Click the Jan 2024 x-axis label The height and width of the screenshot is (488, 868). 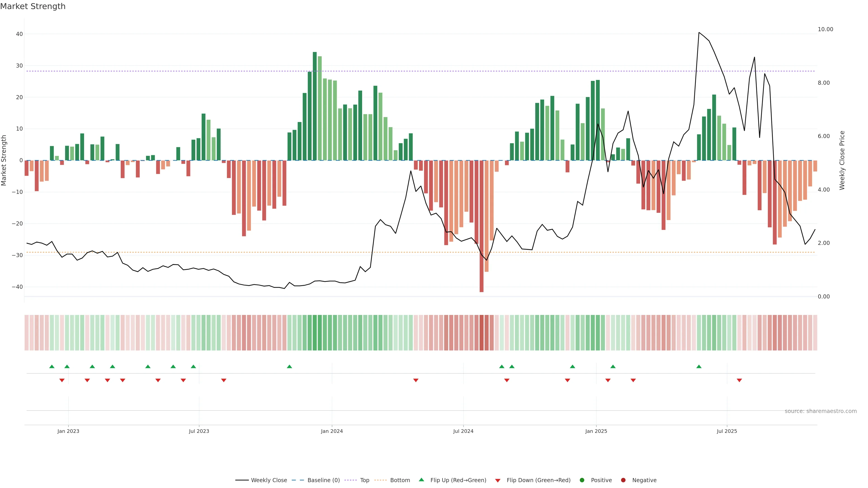coord(332,431)
